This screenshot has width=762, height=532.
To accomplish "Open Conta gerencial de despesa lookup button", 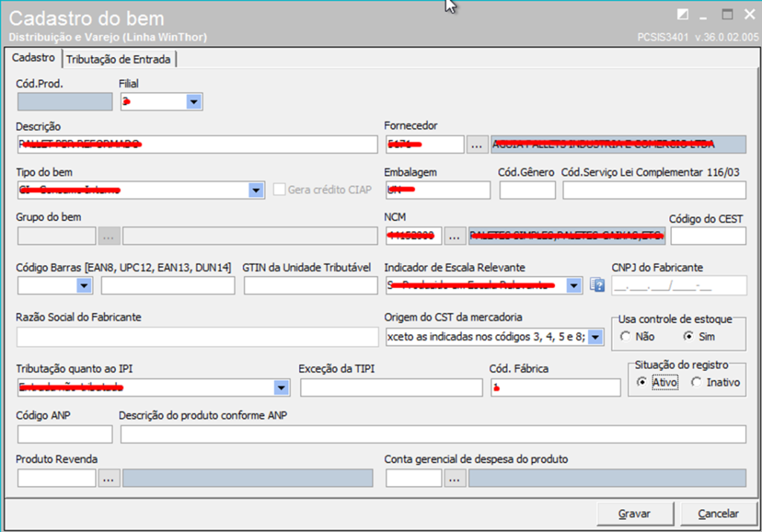I will click(455, 478).
